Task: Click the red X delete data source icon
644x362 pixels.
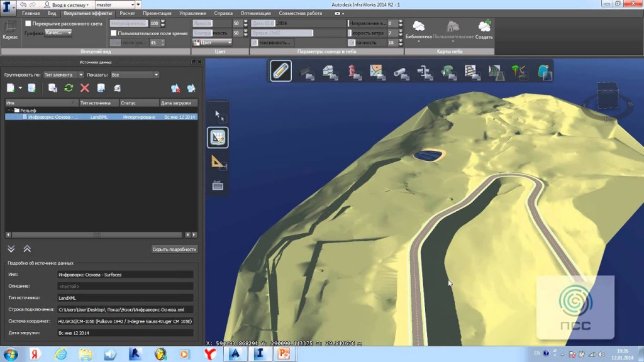Action: click(84, 88)
